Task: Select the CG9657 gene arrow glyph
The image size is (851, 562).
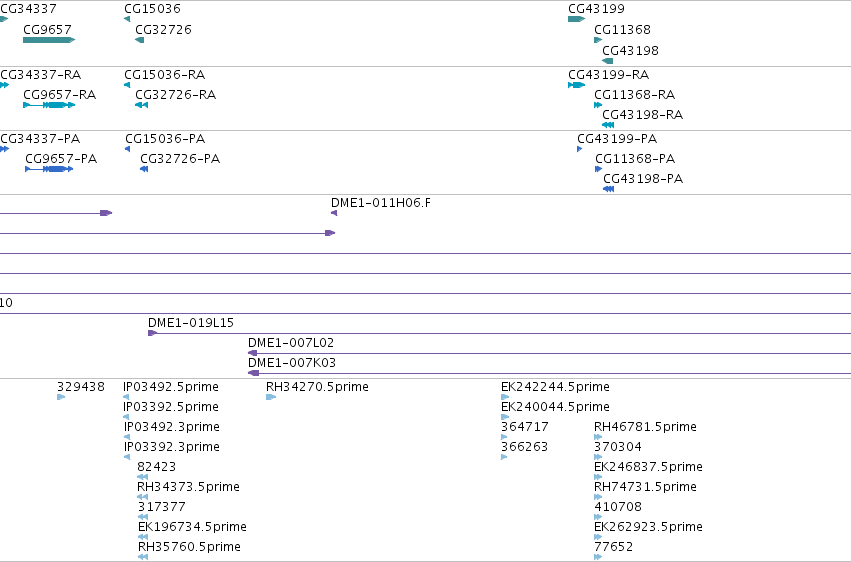Action: pos(49,40)
